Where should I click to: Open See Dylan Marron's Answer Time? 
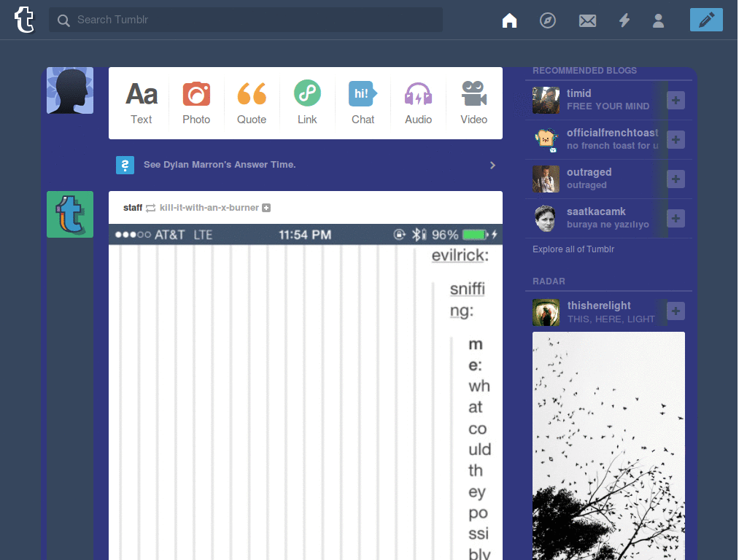220,164
